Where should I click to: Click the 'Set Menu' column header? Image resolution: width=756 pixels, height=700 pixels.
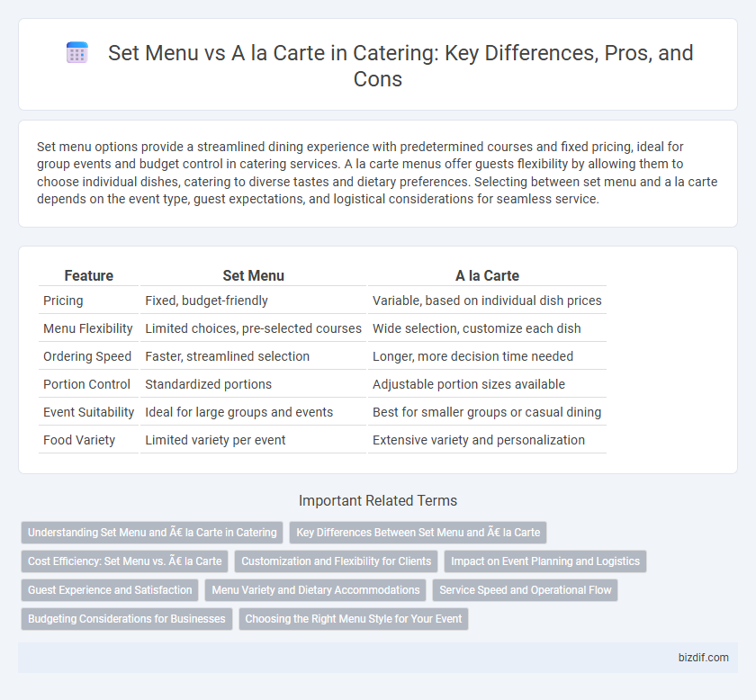(253, 275)
